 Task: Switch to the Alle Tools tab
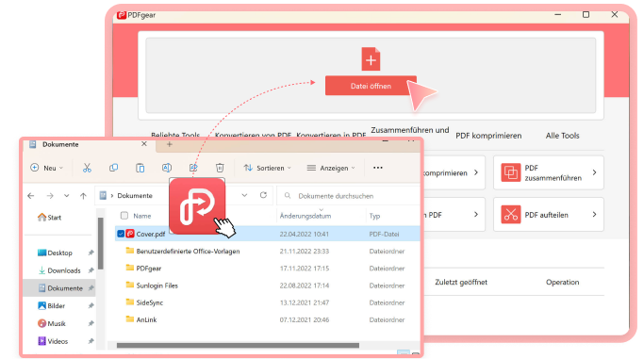tap(562, 136)
